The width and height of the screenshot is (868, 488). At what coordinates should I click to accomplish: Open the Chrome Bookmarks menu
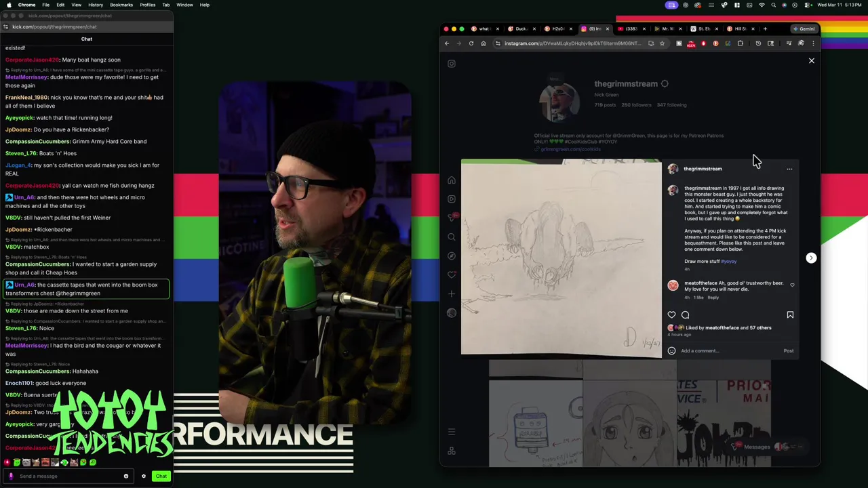pos(121,5)
